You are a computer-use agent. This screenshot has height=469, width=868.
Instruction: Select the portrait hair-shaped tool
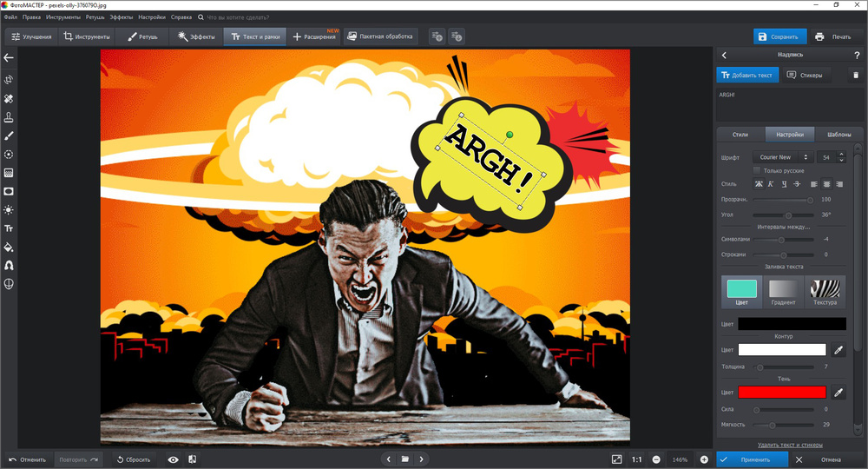[x=9, y=265]
